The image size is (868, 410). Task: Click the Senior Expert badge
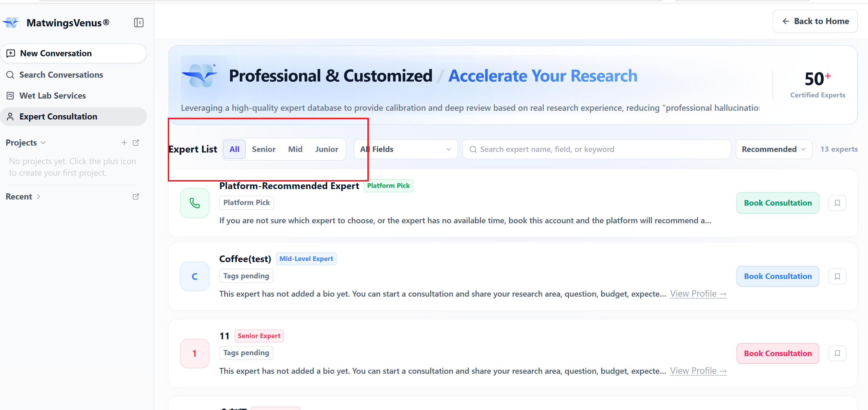pos(259,336)
